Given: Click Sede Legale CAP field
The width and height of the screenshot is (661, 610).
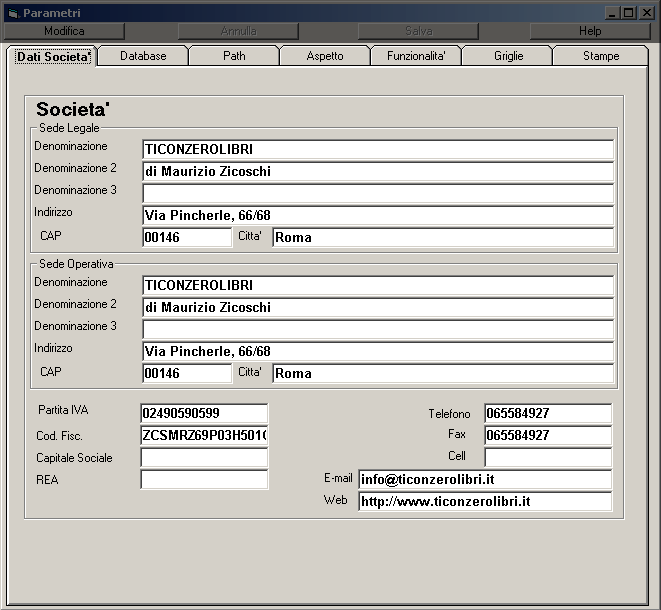Looking at the screenshot, I should pyautogui.click(x=187, y=237).
